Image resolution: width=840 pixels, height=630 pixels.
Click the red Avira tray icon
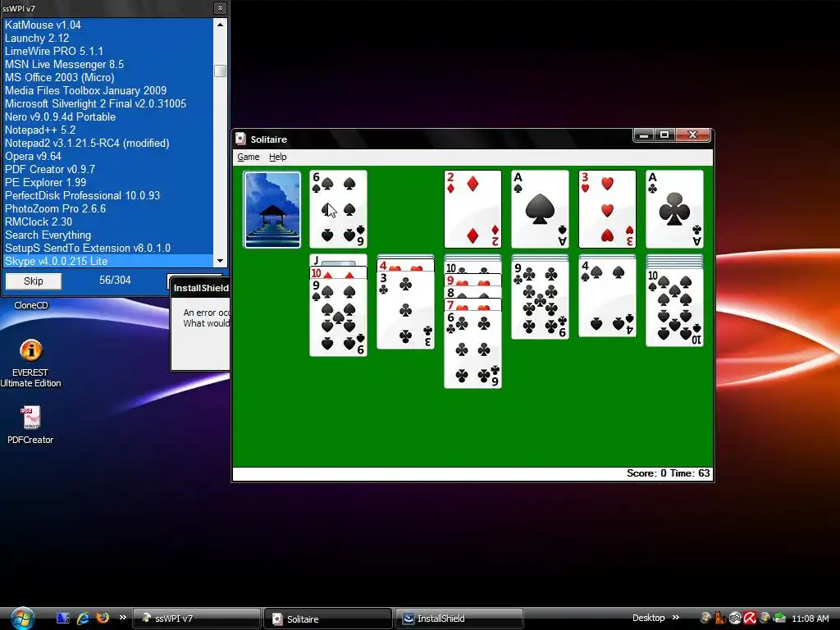coord(750,618)
